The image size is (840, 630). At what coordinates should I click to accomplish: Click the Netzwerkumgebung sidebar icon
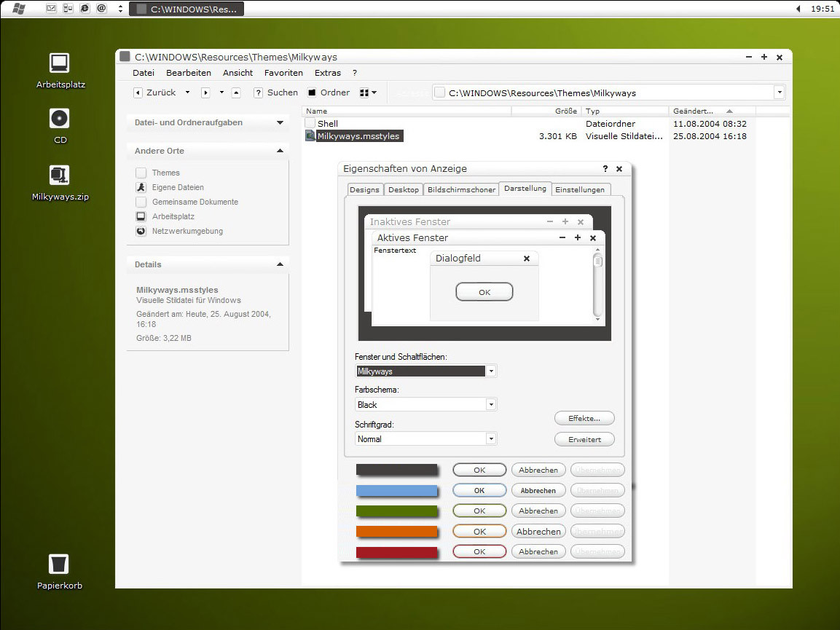[x=141, y=231]
